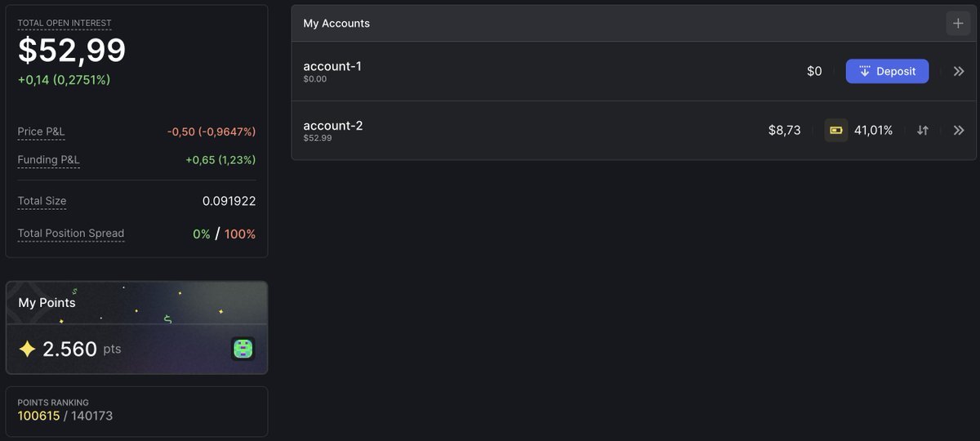Click the yellow star points icon
The height and width of the screenshot is (441, 980).
click(x=27, y=349)
